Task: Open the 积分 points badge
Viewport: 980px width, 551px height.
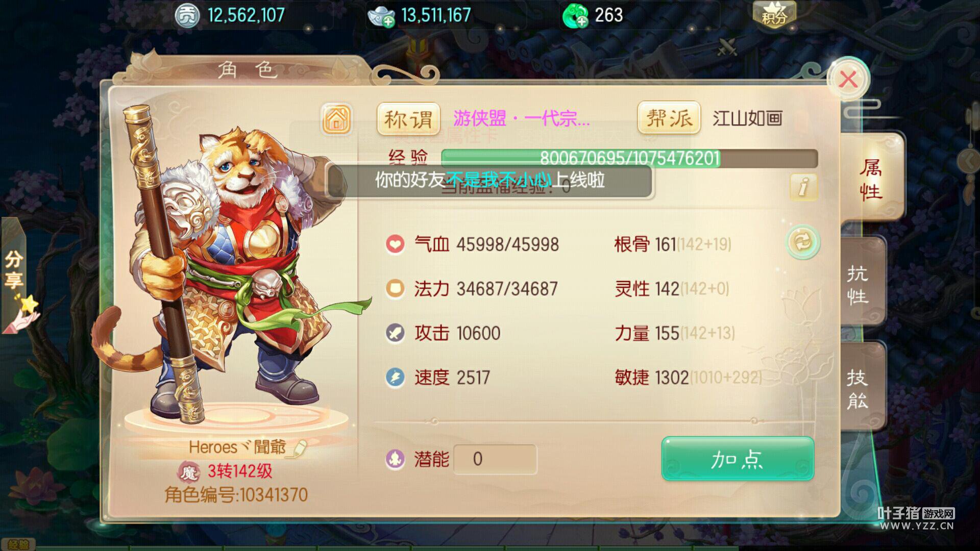Action: click(774, 14)
